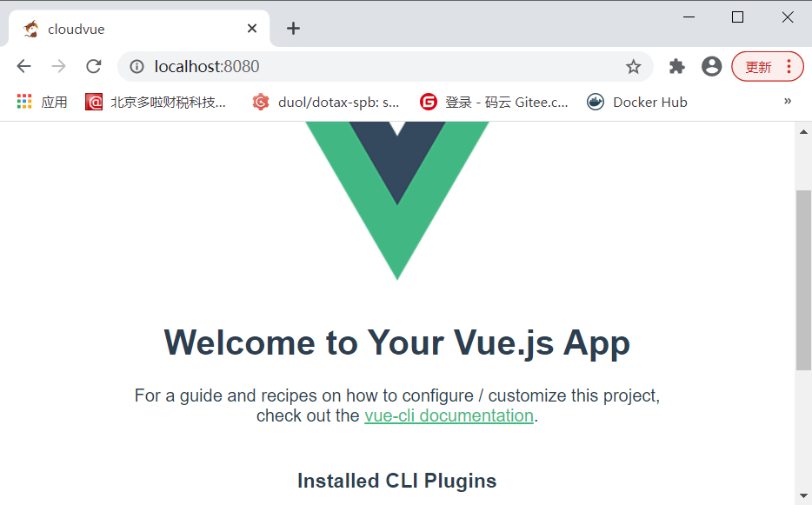The image size is (812, 505).
Task: Click the cloudvue tab favicon
Action: (x=31, y=29)
